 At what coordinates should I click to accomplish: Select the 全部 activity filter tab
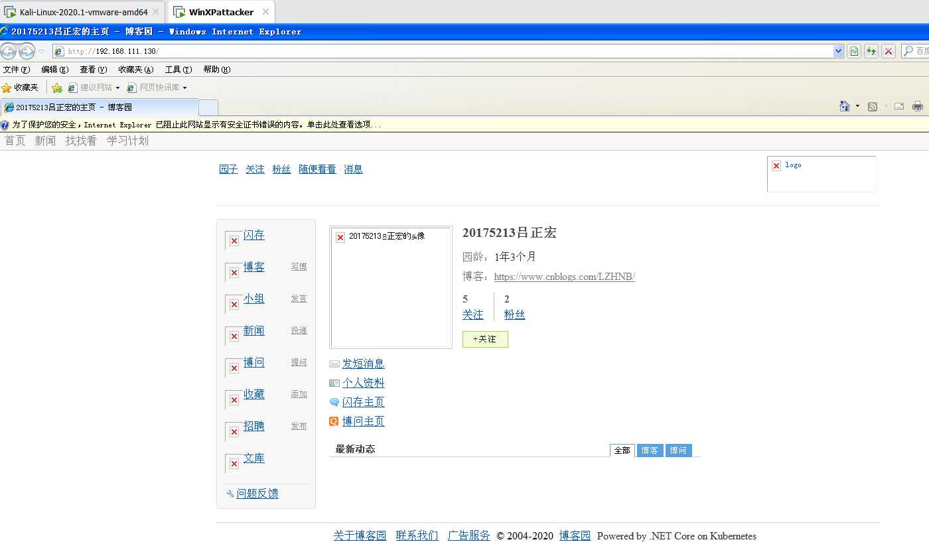click(x=622, y=451)
